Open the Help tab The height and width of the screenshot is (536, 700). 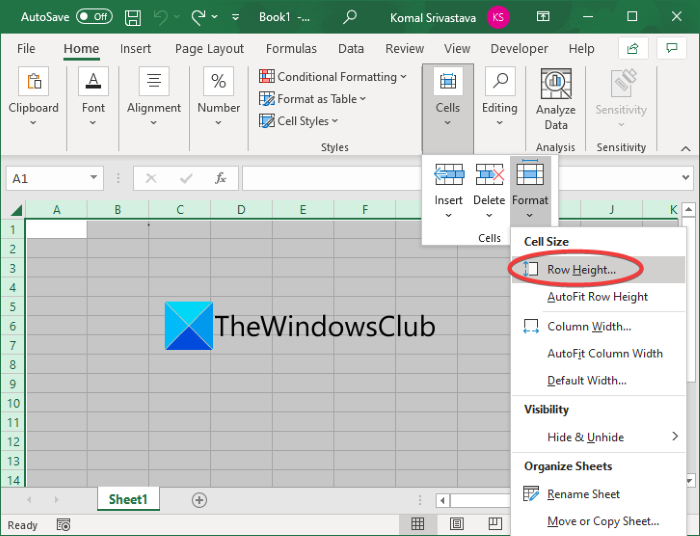click(581, 49)
